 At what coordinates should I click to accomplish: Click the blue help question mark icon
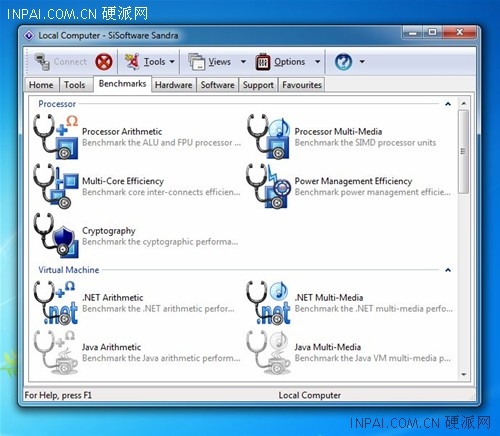pyautogui.click(x=343, y=62)
